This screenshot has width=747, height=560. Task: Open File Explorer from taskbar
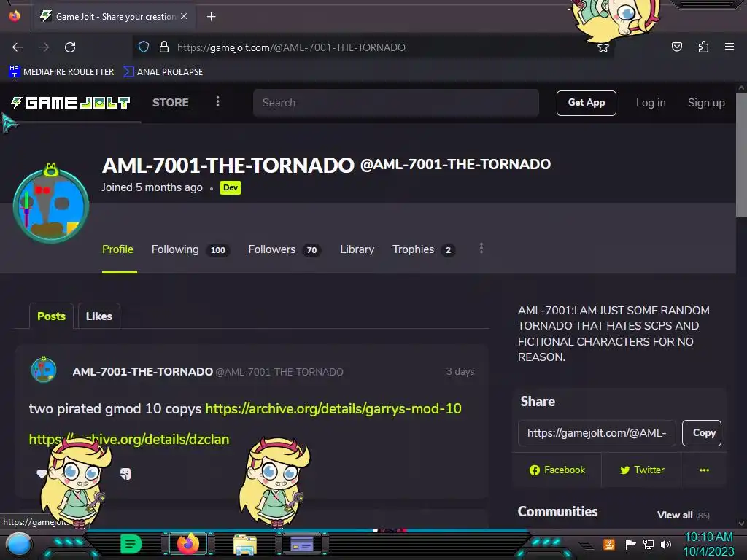[245, 545]
